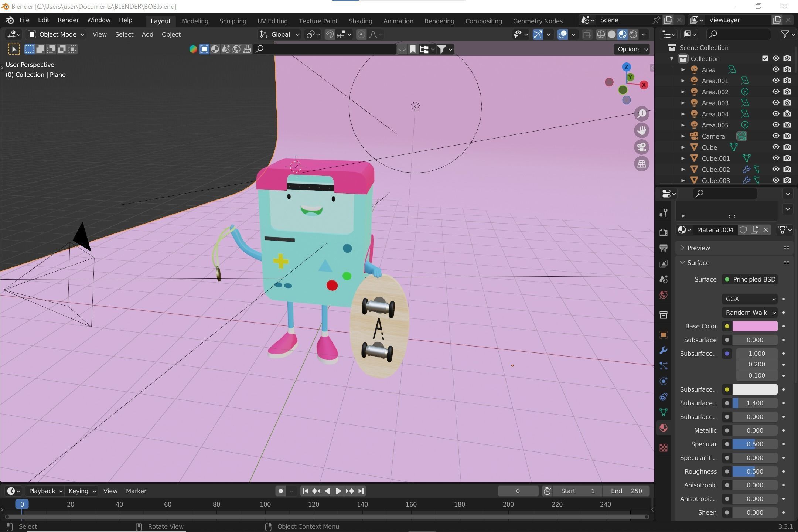Play animation forward
The image size is (798, 532).
coord(338,491)
